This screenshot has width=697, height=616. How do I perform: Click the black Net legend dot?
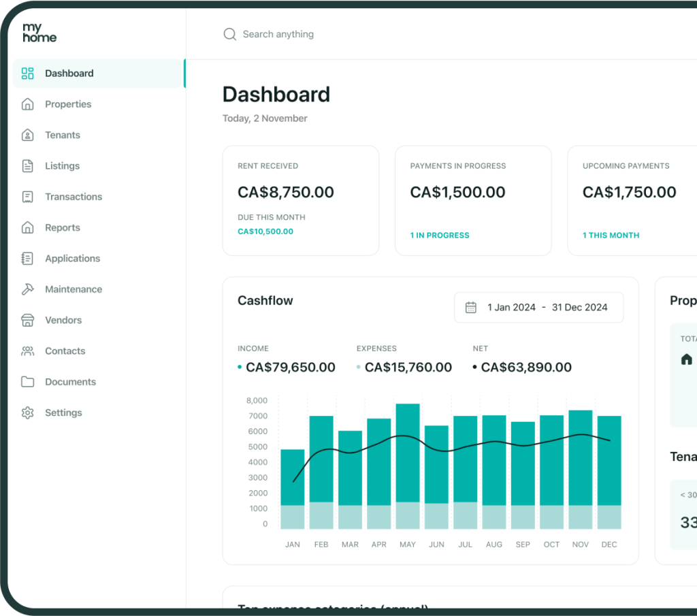click(x=474, y=367)
